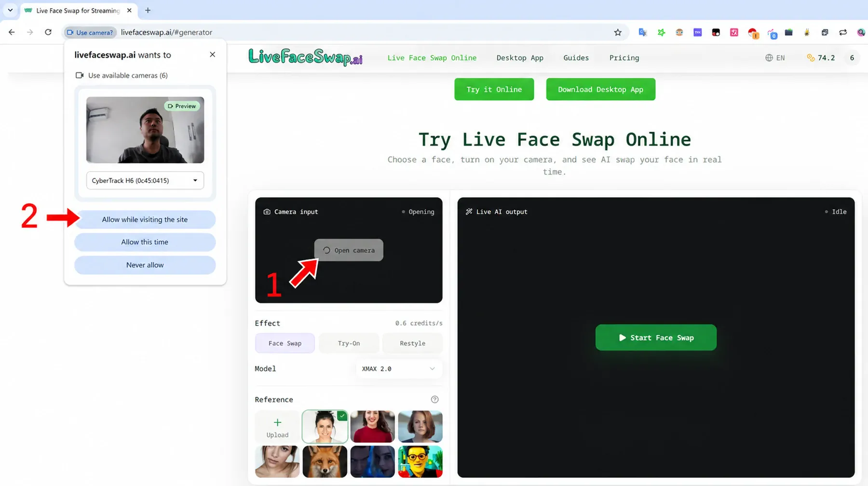Viewport: 868px width, 486px height.
Task: Click the sync arrows extension icon
Action: click(x=843, y=32)
